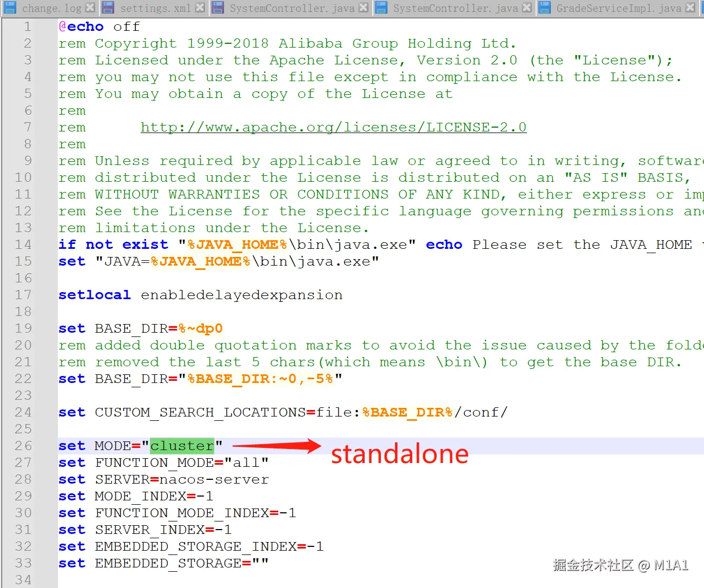Click the disk icon on change.log tab
Viewport: 704px width, 588px height.
(10, 8)
